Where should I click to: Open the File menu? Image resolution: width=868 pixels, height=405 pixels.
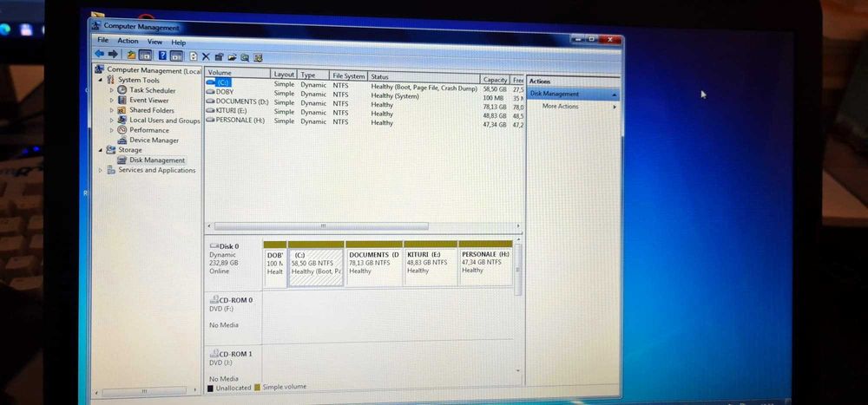103,40
